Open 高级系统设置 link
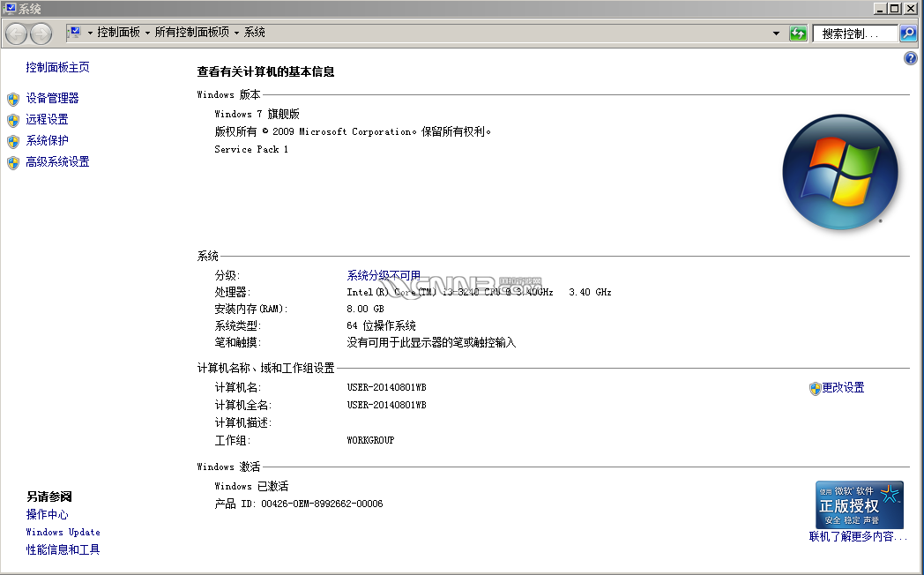924x575 pixels. (x=58, y=161)
